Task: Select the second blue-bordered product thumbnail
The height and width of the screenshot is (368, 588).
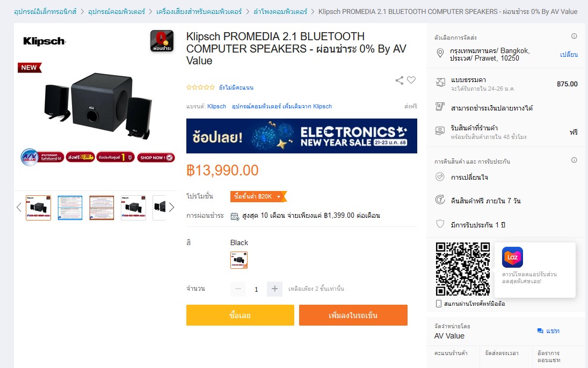Action: (x=70, y=208)
